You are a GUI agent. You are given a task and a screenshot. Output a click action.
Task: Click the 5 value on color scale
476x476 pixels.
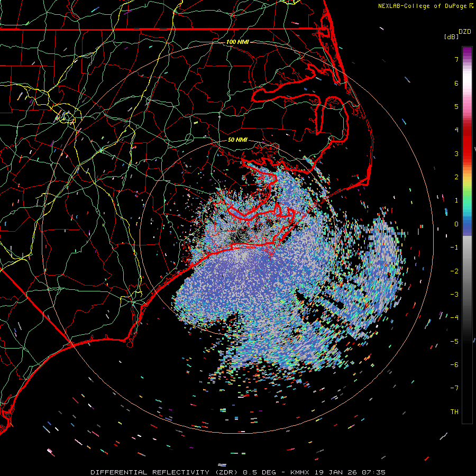456,106
